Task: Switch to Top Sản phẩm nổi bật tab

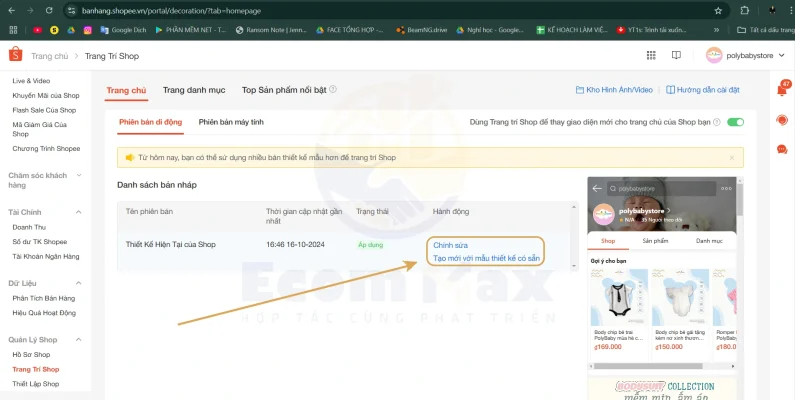Action: [284, 90]
